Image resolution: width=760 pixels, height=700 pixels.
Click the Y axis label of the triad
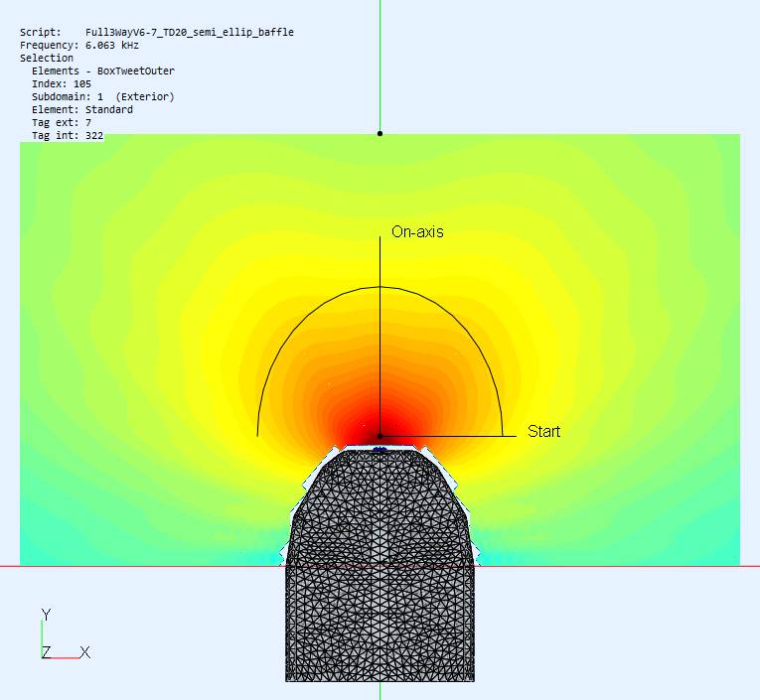[x=46, y=615]
